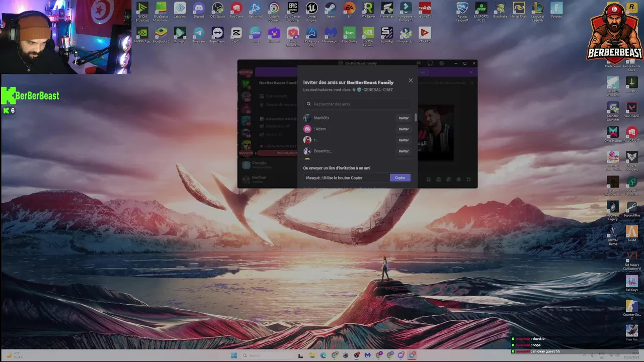Viewport: 644px width, 362px height.
Task: Open the EA app shortcut
Action: coord(349,11)
